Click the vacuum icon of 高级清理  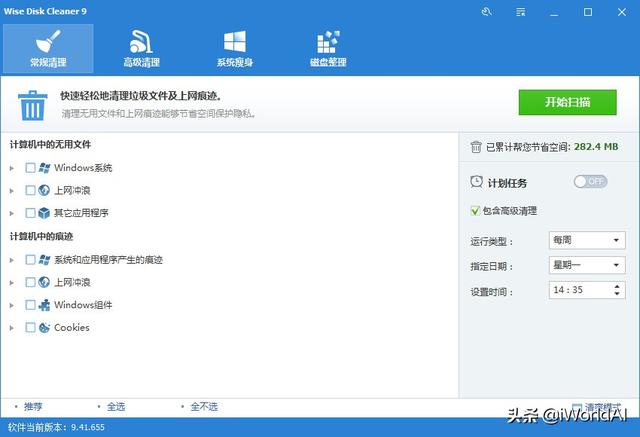141,41
